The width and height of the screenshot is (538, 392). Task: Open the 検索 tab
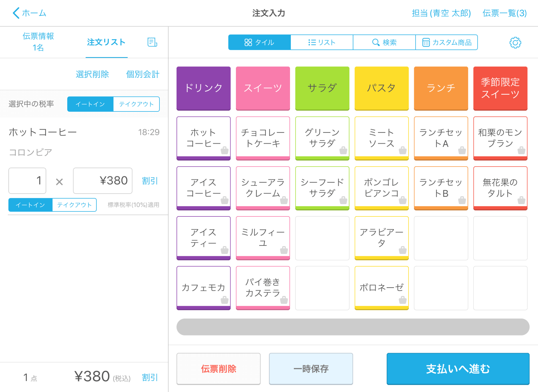pyautogui.click(x=384, y=42)
